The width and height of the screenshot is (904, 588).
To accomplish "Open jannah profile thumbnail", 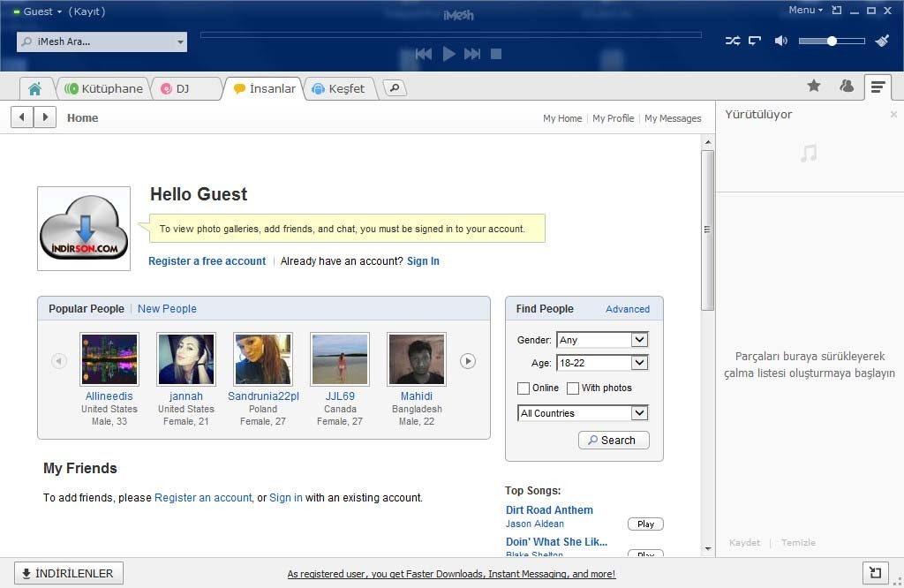I will [x=186, y=359].
